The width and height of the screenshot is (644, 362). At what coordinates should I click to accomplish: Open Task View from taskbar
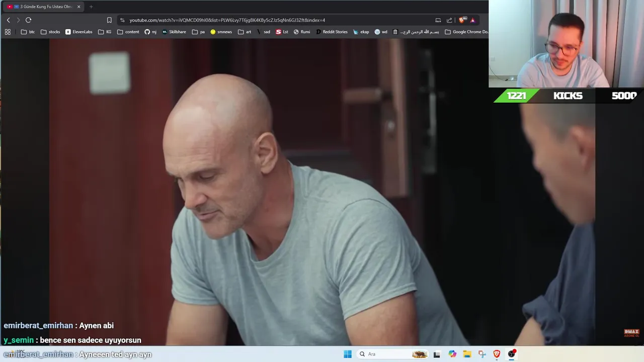click(x=437, y=354)
